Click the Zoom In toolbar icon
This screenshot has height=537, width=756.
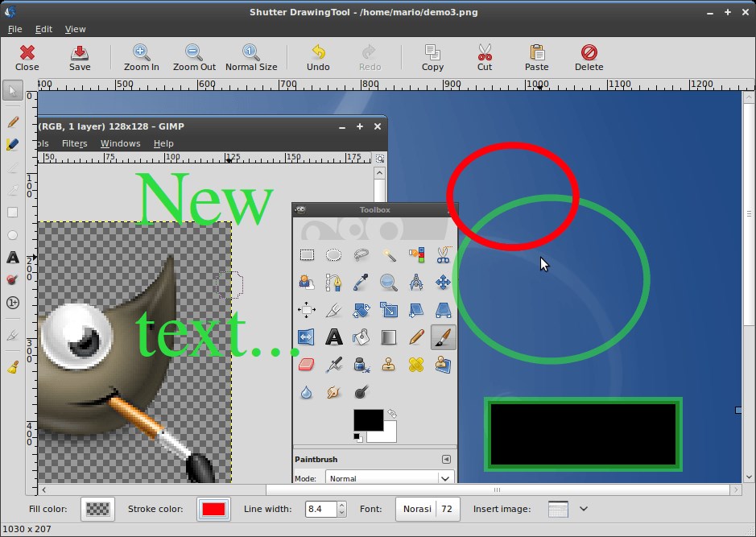click(x=141, y=57)
